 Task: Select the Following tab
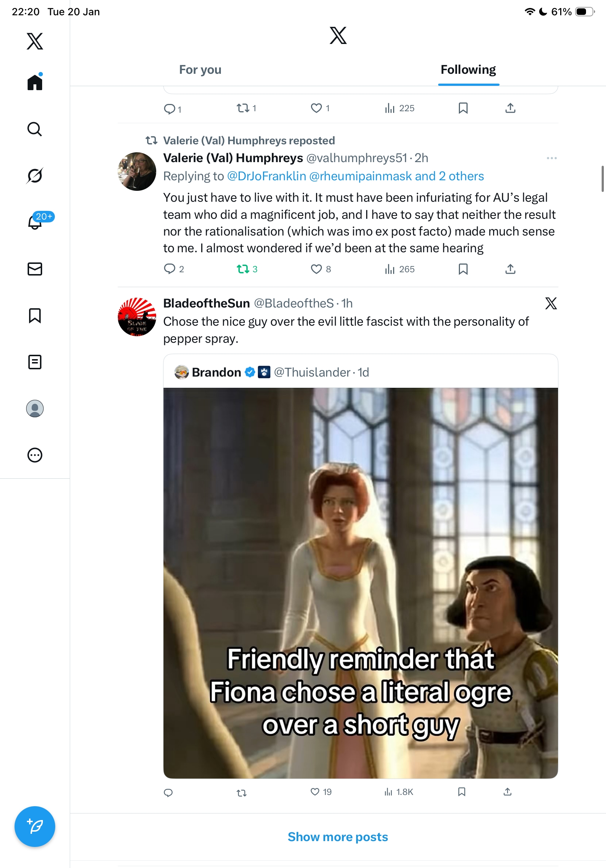tap(468, 70)
